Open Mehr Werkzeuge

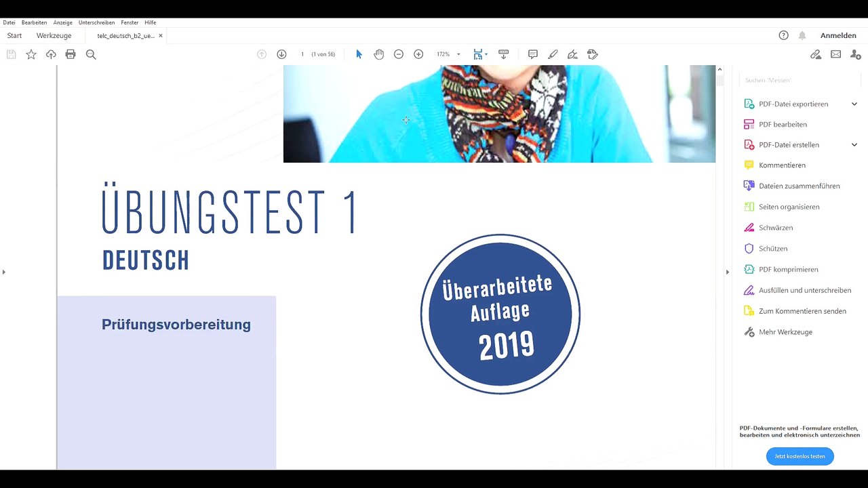coord(778,332)
